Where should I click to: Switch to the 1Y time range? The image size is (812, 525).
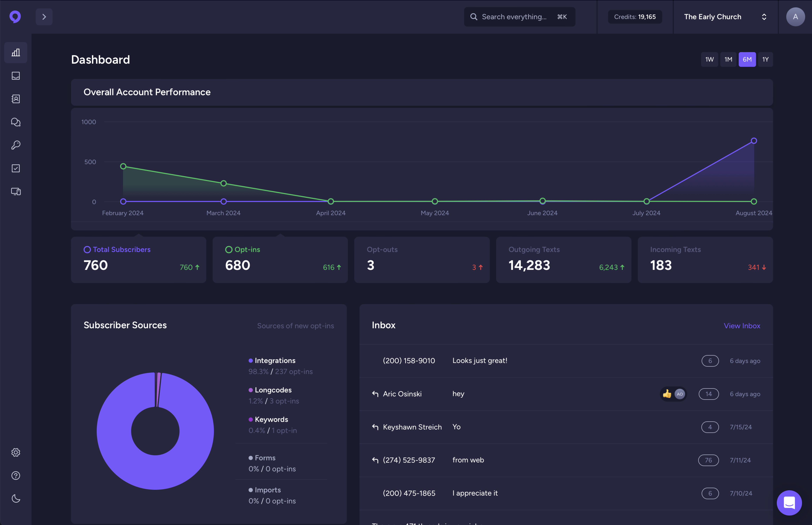tap(765, 60)
